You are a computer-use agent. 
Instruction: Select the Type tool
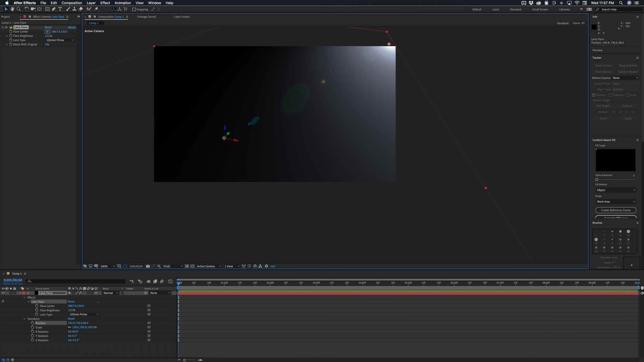[60, 9]
